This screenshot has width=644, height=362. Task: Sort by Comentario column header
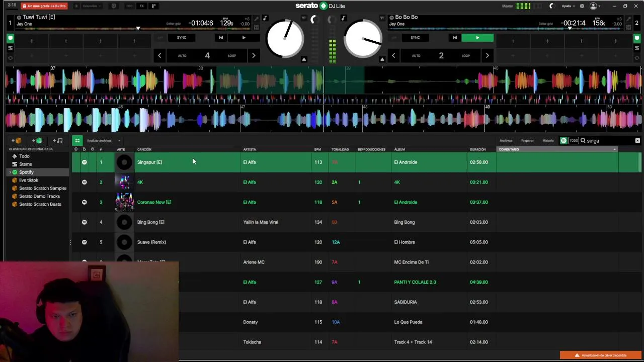tap(557, 149)
